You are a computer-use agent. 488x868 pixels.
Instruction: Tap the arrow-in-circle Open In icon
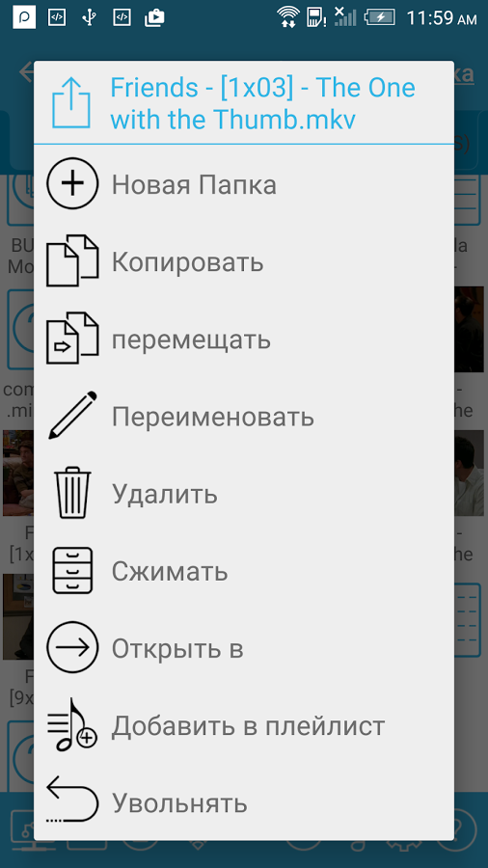[x=72, y=647]
